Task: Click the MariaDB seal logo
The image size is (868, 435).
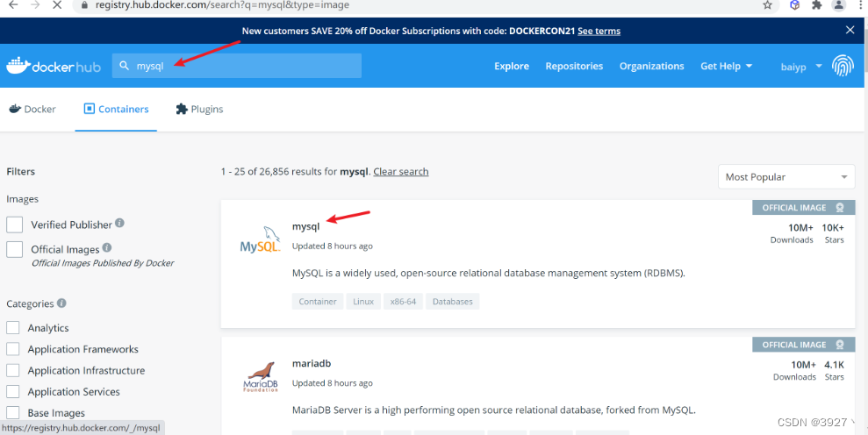Action: click(261, 377)
